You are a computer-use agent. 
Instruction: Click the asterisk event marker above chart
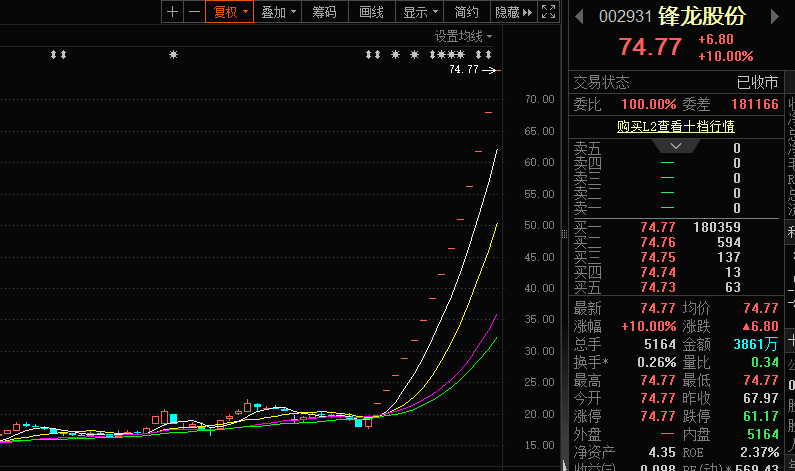point(173,54)
